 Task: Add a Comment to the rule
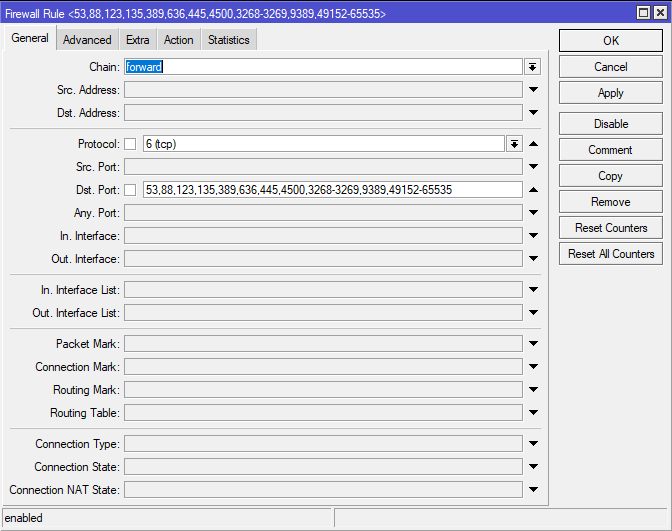pyautogui.click(x=611, y=150)
